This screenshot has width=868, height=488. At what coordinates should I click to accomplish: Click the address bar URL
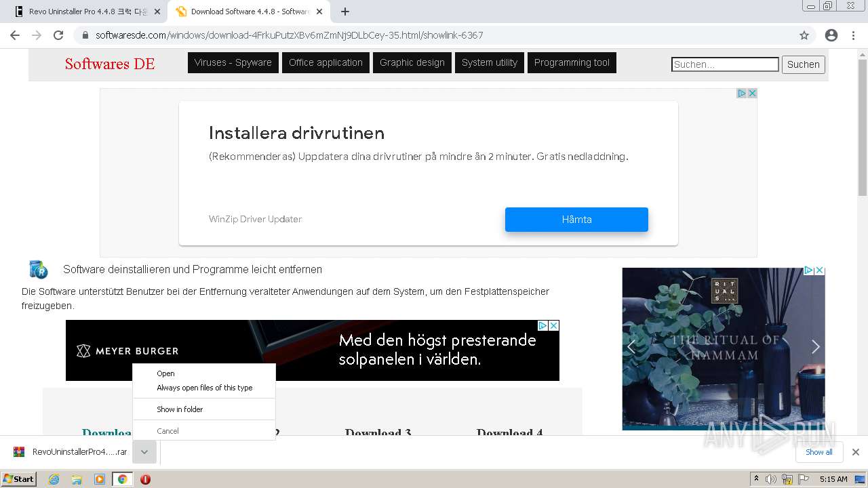pos(290,35)
